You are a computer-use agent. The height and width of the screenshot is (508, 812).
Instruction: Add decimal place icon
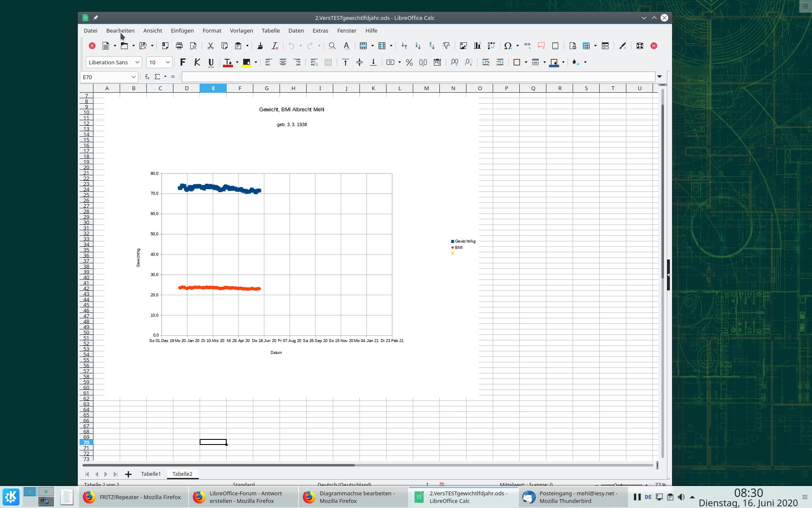pyautogui.click(x=455, y=62)
